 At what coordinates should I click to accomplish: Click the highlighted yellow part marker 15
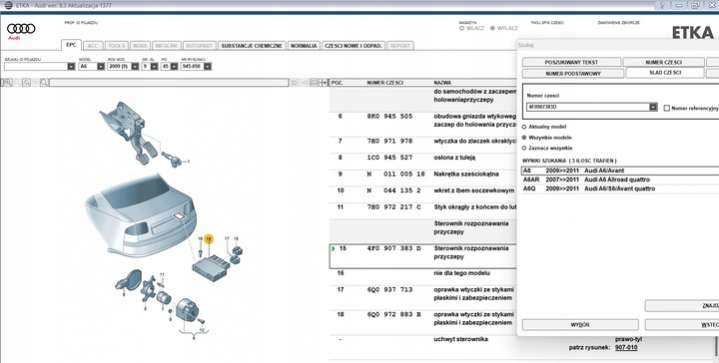209,238
